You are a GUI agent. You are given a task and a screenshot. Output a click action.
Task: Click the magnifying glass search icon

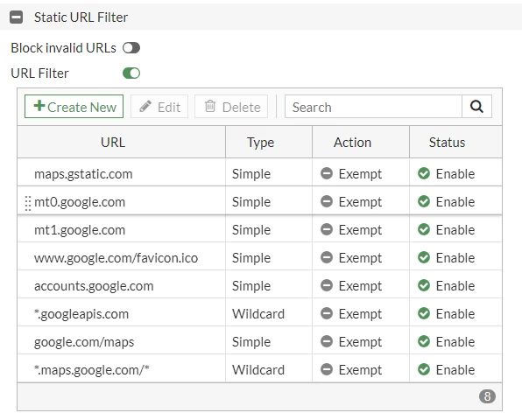(476, 107)
